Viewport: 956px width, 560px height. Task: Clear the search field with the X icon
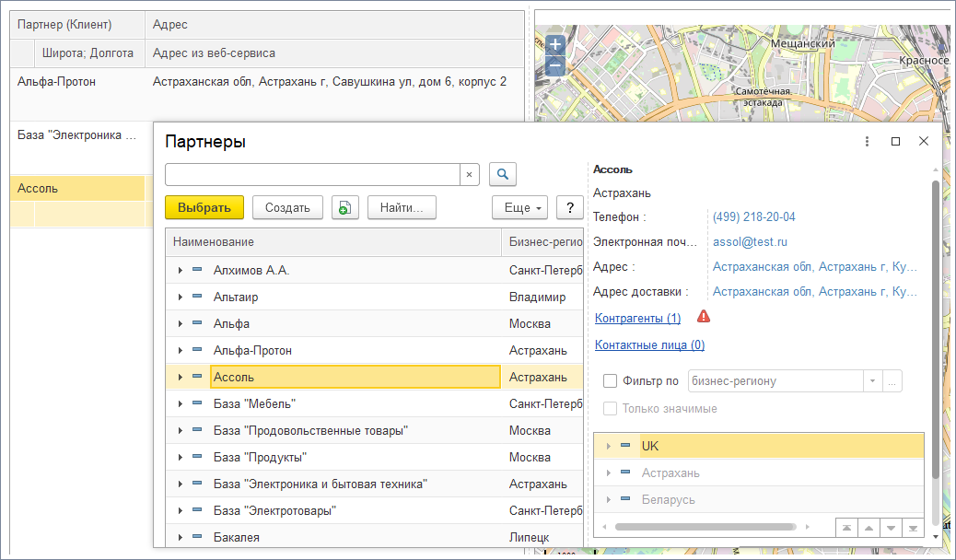pos(469,174)
